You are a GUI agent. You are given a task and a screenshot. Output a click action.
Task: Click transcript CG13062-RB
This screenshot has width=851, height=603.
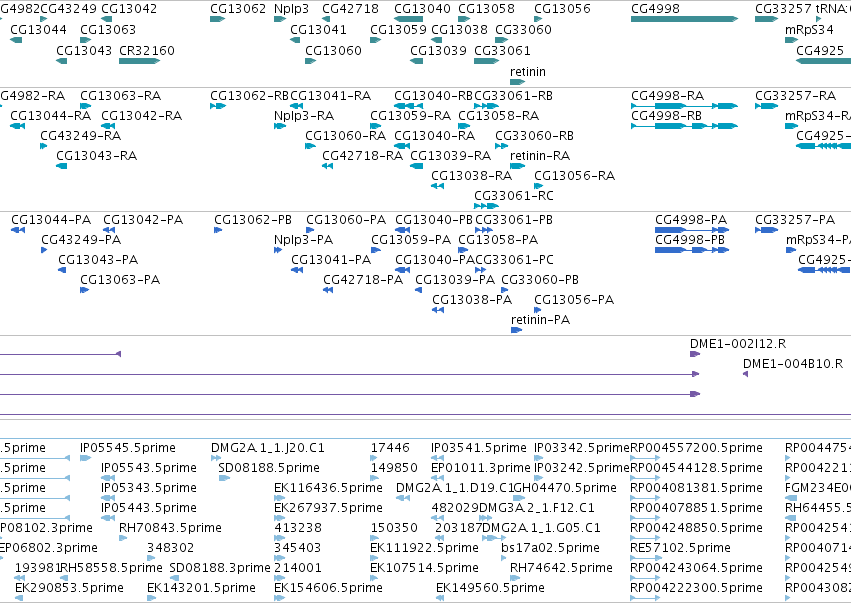click(250, 96)
